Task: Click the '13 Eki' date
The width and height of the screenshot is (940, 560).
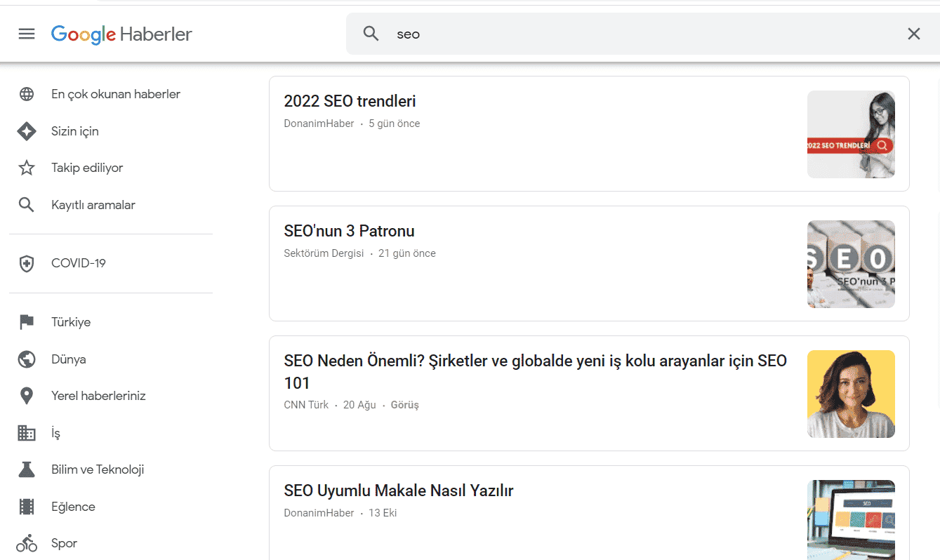Action: 383,513
